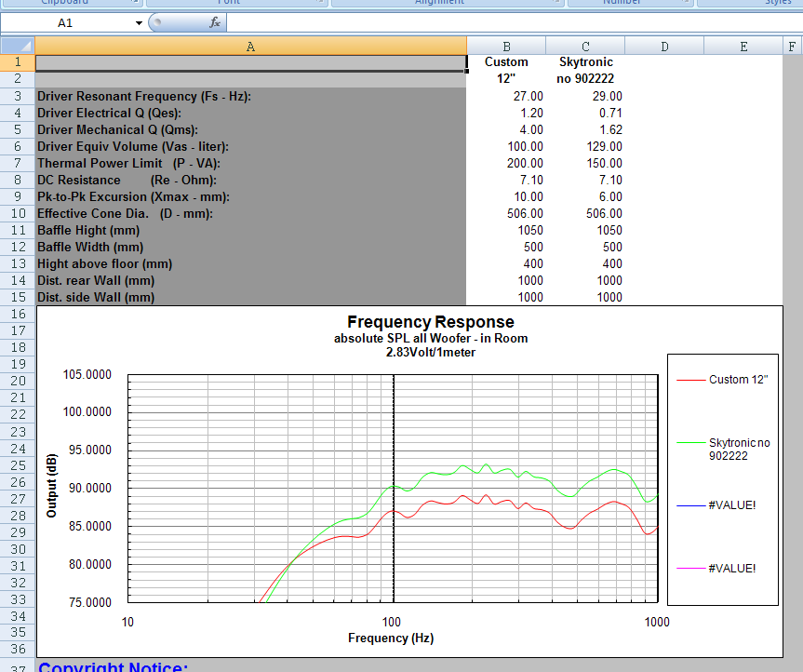803x672 pixels.
Task: Click cell 'Hight above floor (mm)'
Action: [x=250, y=263]
